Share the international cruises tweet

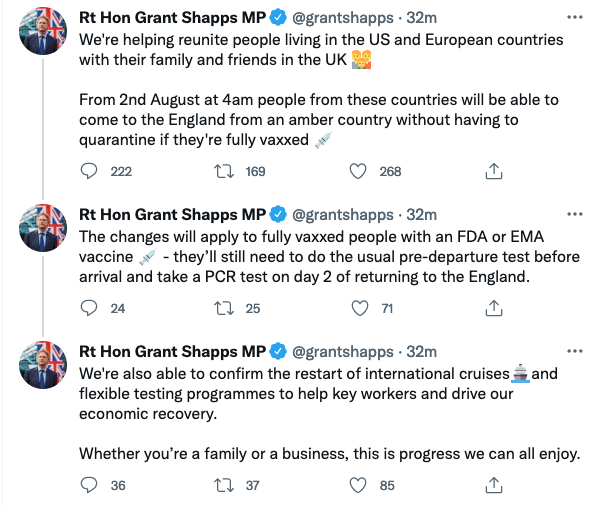coord(492,486)
